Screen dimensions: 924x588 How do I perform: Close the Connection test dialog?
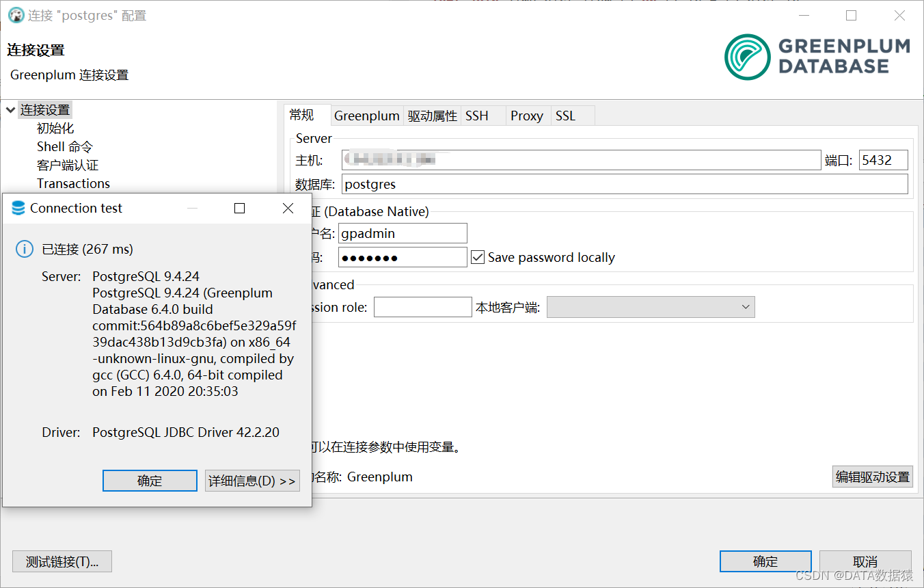tap(288, 209)
